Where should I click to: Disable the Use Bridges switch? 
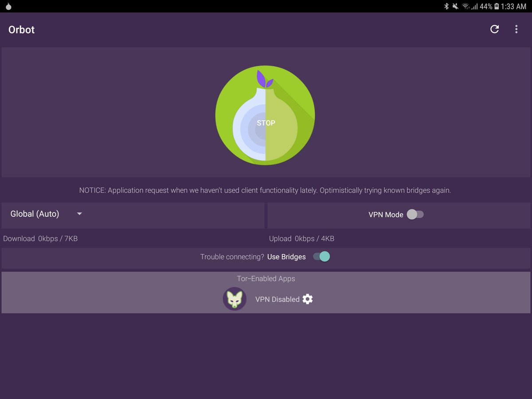pos(321,257)
